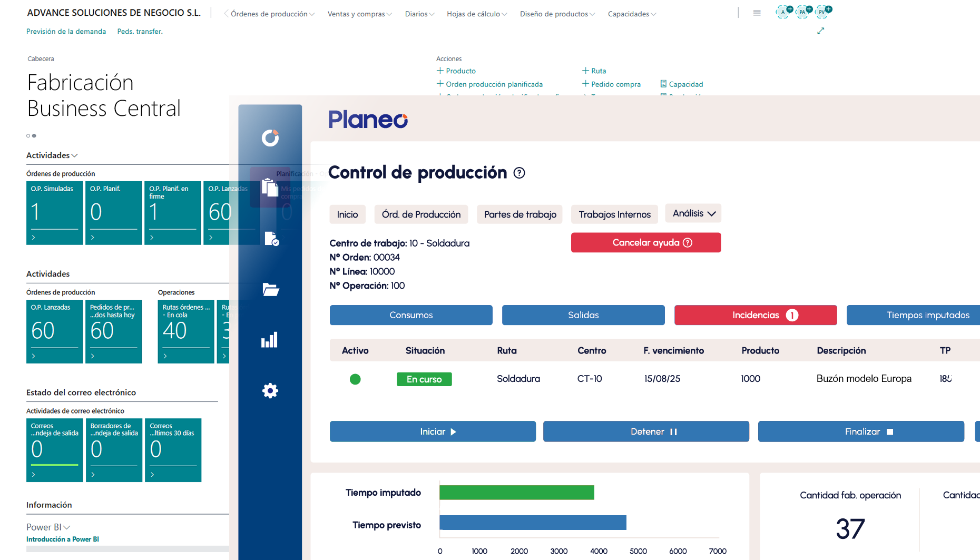Image resolution: width=980 pixels, height=560 pixels.
Task: Open the Pedidos de pr... hasta hoy tile
Action: point(114,331)
